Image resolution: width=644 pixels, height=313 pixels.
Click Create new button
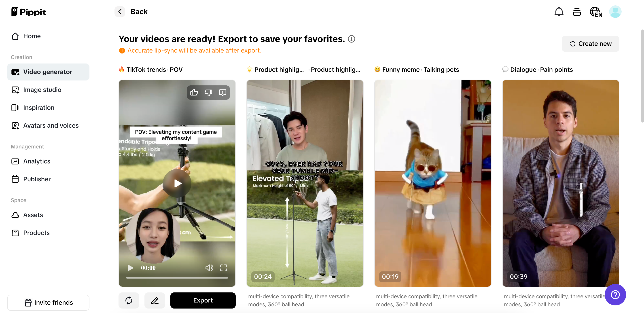click(x=591, y=44)
